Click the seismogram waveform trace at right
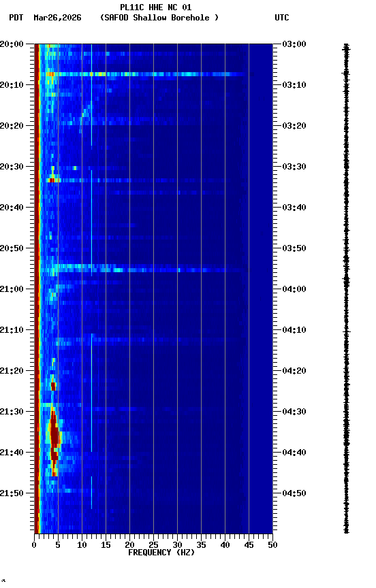Image resolution: width=376 pixels, height=588 pixels. [x=346, y=289]
